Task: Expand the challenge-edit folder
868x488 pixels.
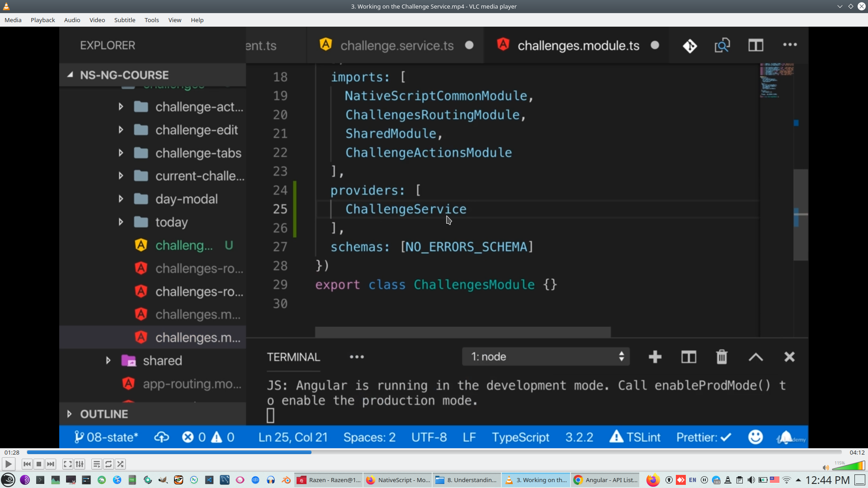Action: pyautogui.click(x=121, y=130)
